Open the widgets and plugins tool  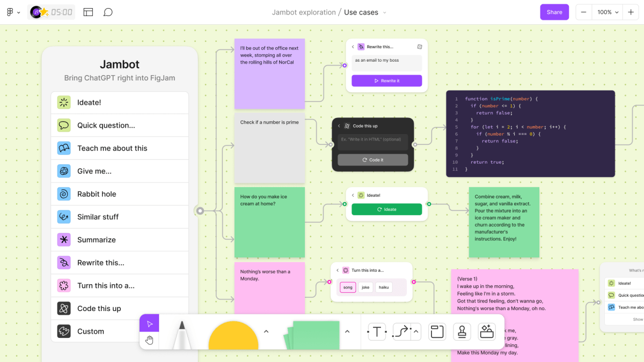point(486,332)
